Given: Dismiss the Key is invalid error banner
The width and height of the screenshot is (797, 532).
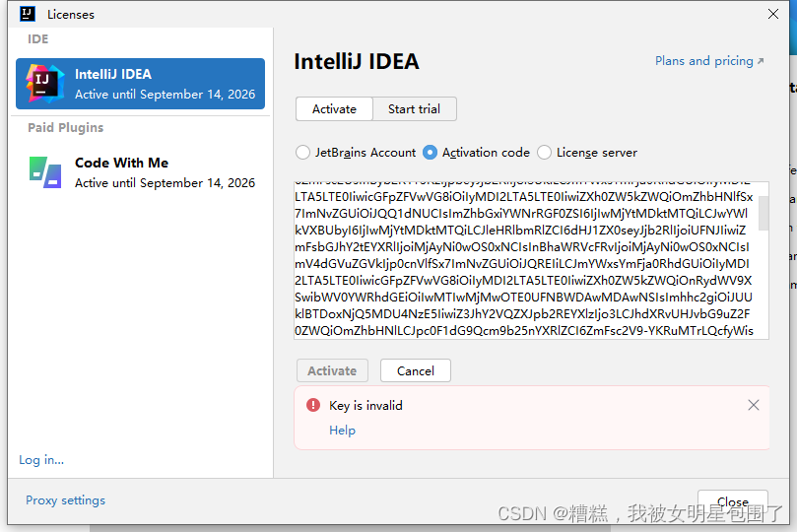Looking at the screenshot, I should pyautogui.click(x=754, y=405).
